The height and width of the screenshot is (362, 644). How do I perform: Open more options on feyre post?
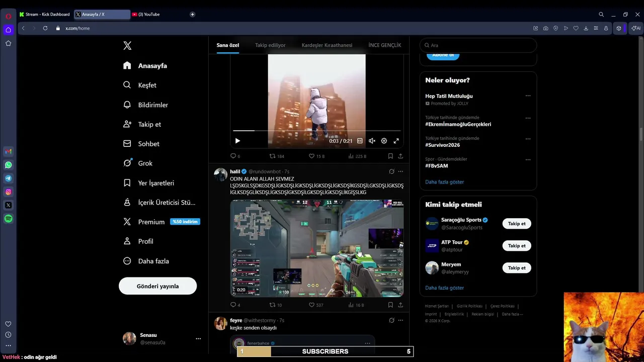[400, 320]
